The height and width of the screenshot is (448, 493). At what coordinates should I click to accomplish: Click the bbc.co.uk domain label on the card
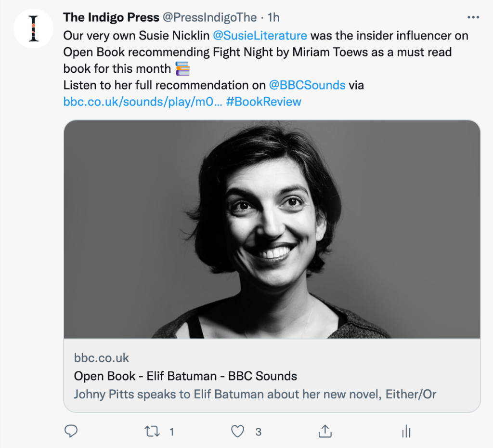click(x=101, y=357)
